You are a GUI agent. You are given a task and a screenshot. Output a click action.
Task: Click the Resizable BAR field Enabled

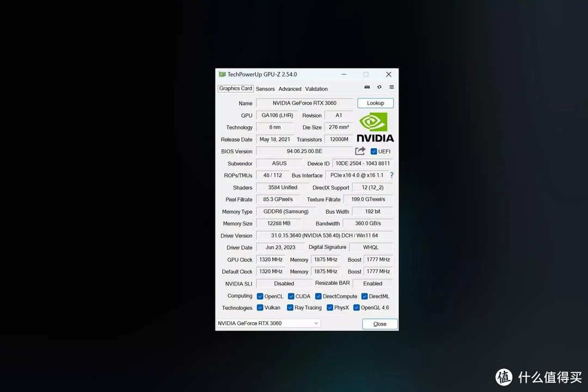(x=373, y=284)
